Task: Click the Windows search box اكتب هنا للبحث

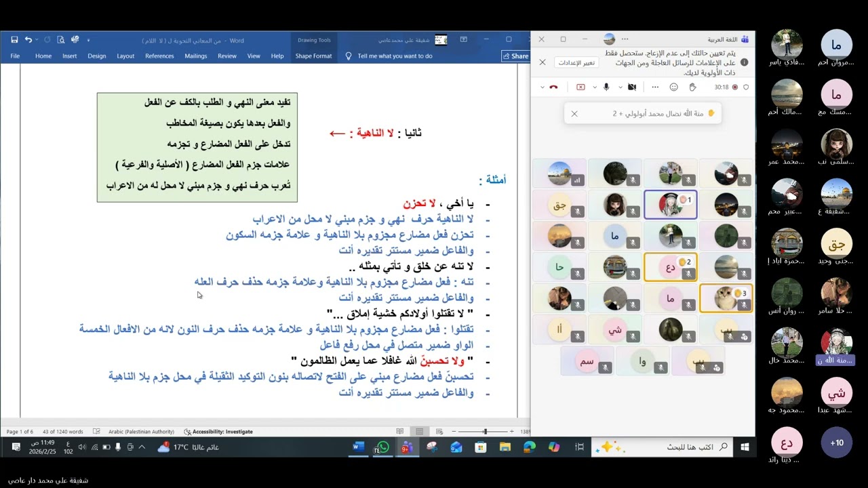Action: [663, 447]
